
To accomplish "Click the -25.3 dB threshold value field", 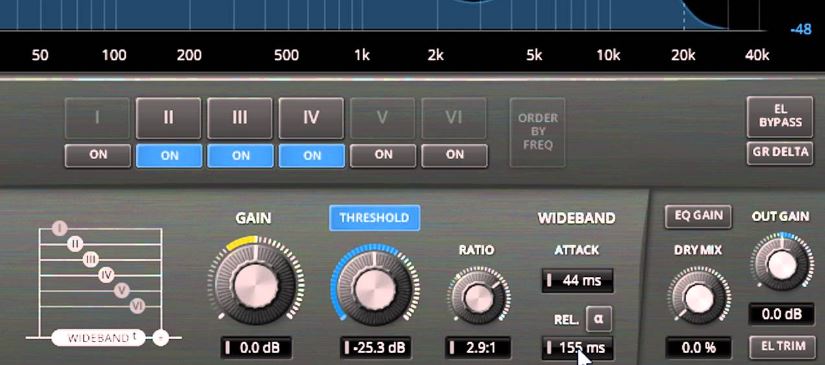I will (375, 348).
